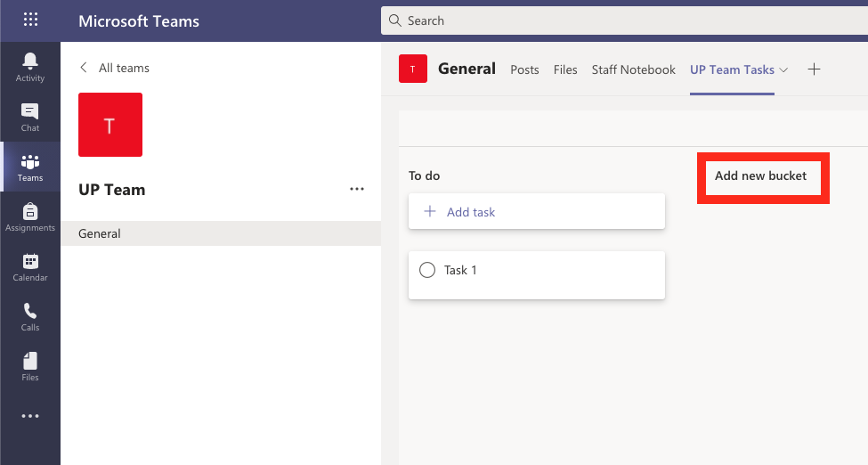The height and width of the screenshot is (465, 868).
Task: Expand the UP Team Tasks tab chevron
Action: (x=783, y=69)
